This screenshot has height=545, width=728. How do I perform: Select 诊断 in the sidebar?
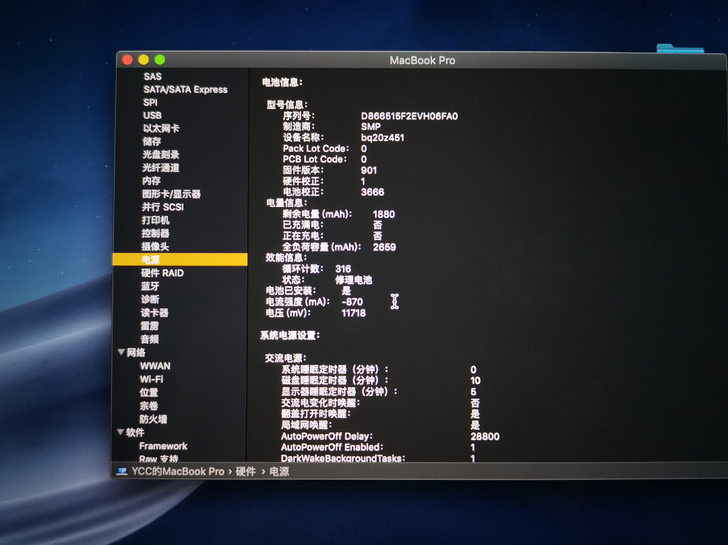click(150, 299)
